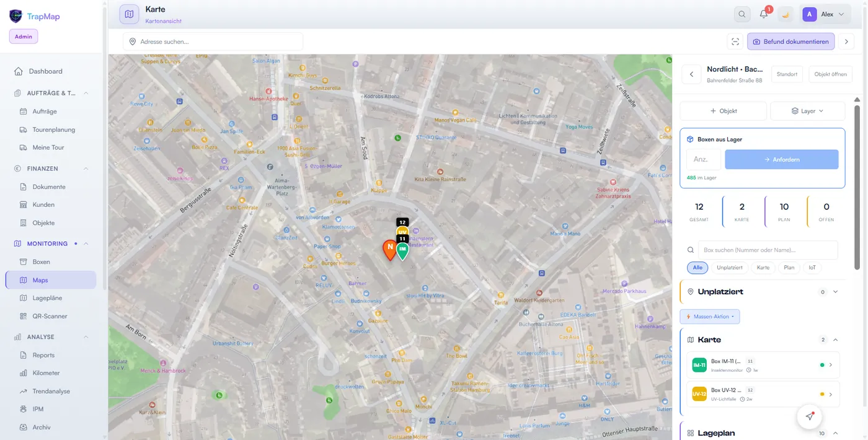Image resolution: width=868 pixels, height=440 pixels.
Task: Select the Alle filter chip
Action: (697, 268)
